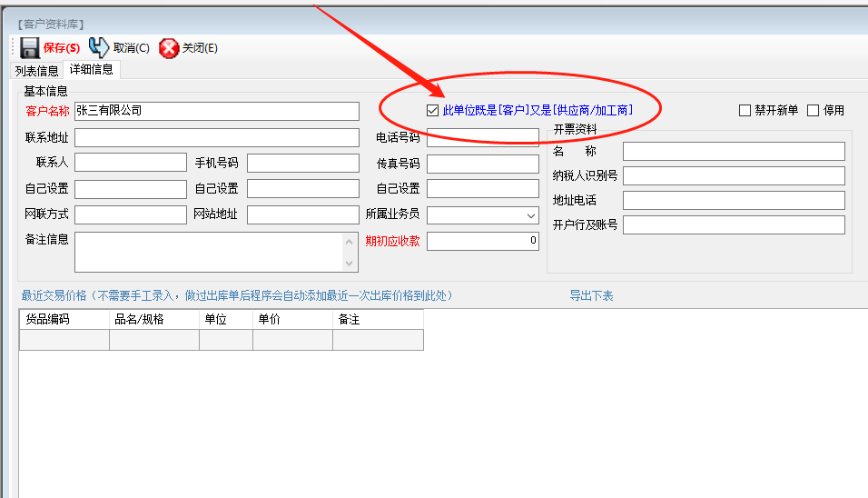Image resolution: width=868 pixels, height=498 pixels.
Task: Click the 货品编码 column header
Action: pos(64,320)
